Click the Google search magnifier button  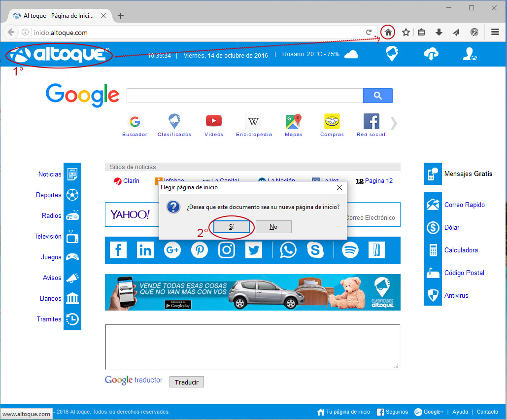tap(377, 96)
